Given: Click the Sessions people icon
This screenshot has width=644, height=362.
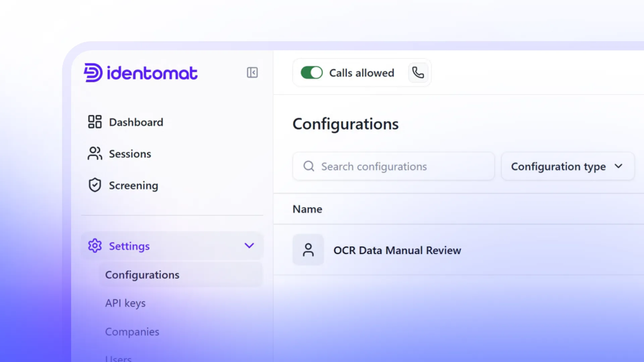Looking at the screenshot, I should tap(95, 153).
